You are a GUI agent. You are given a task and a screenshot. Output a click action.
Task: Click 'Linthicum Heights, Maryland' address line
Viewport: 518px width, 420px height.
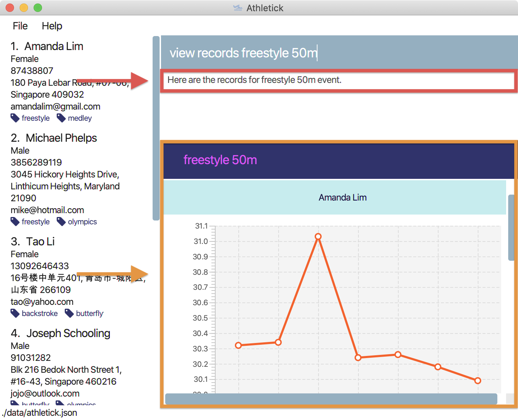click(65, 186)
